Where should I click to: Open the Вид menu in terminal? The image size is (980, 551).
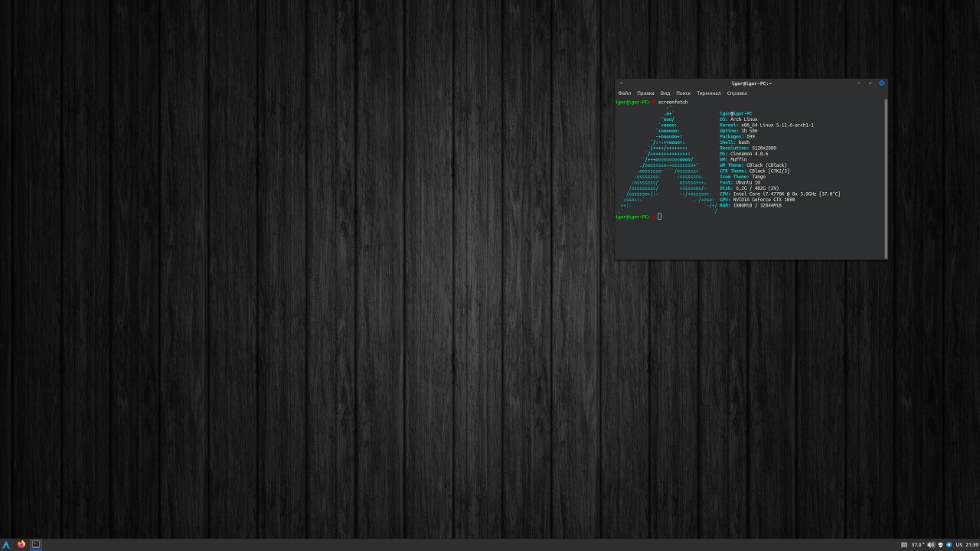coord(665,93)
